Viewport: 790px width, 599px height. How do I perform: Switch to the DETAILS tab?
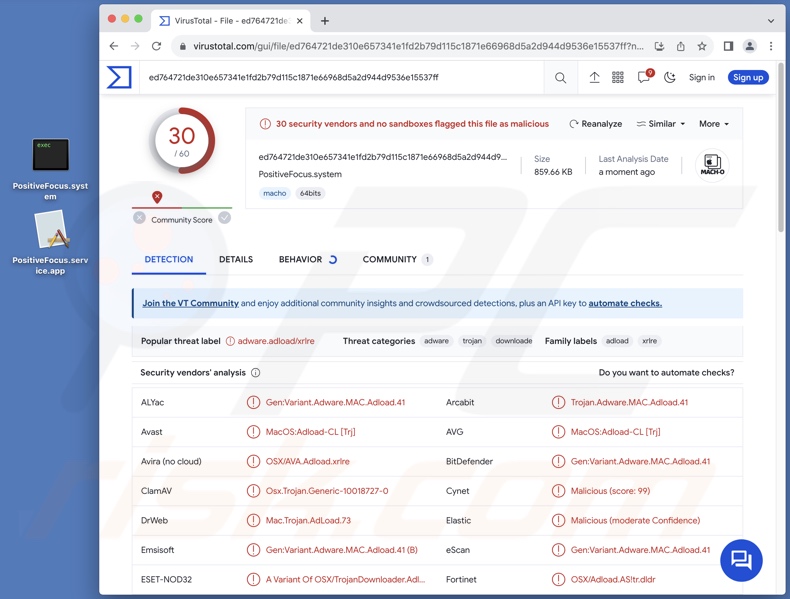point(236,259)
